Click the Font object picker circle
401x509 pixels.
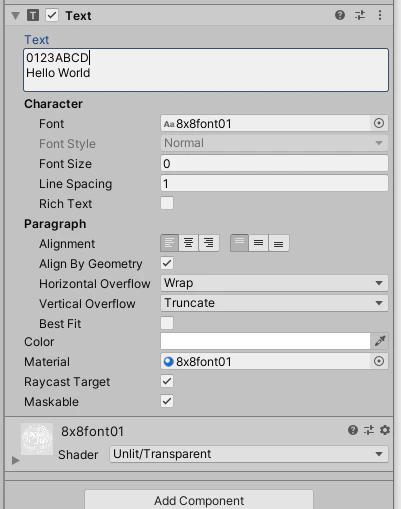(379, 123)
